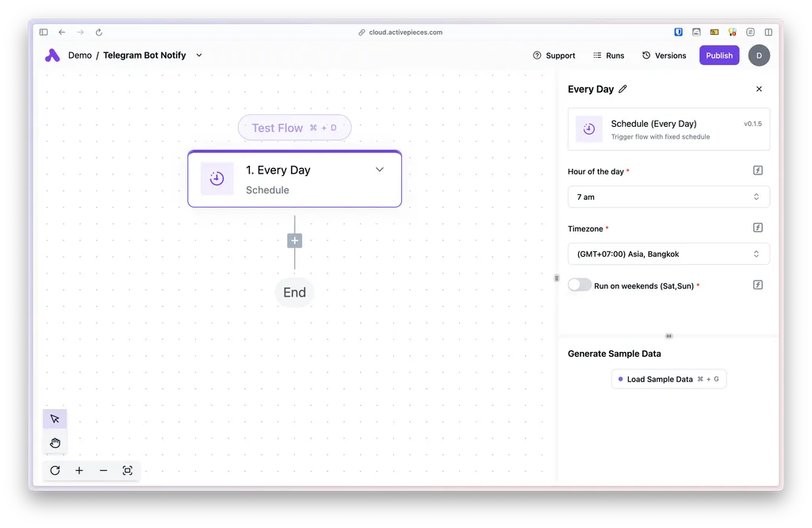This screenshot has width=812, height=528.
Task: Click the Schedule (Every Day) piece card
Action: pos(668,129)
